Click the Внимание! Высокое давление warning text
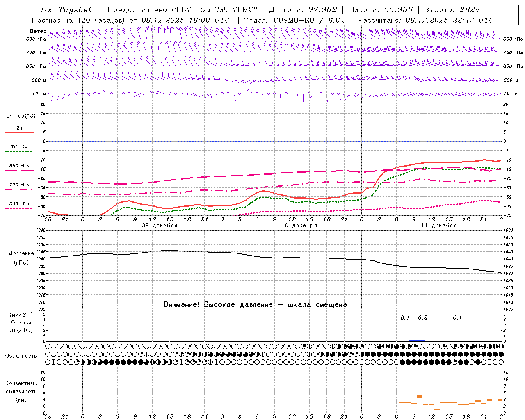 point(255,305)
